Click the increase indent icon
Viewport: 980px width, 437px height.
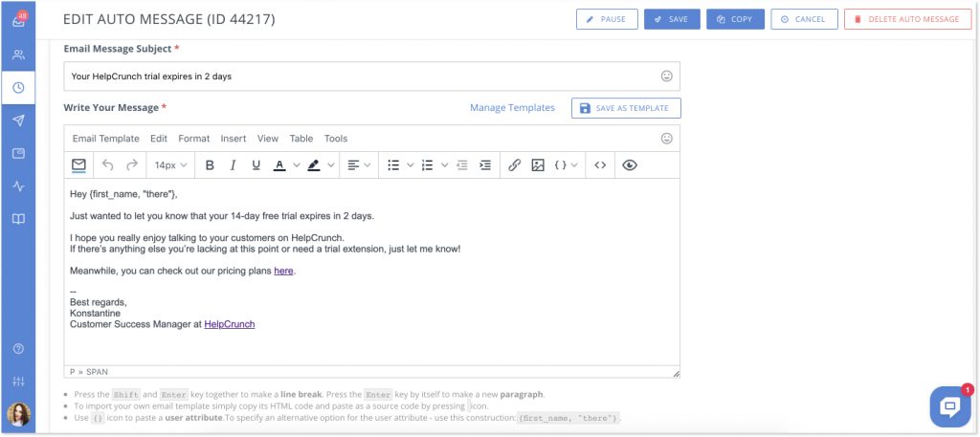point(485,165)
